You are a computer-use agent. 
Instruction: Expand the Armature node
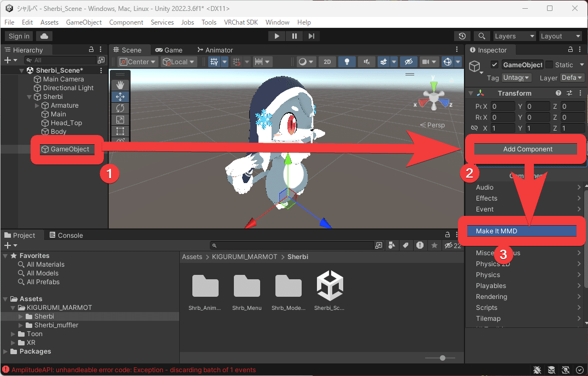[x=37, y=105]
